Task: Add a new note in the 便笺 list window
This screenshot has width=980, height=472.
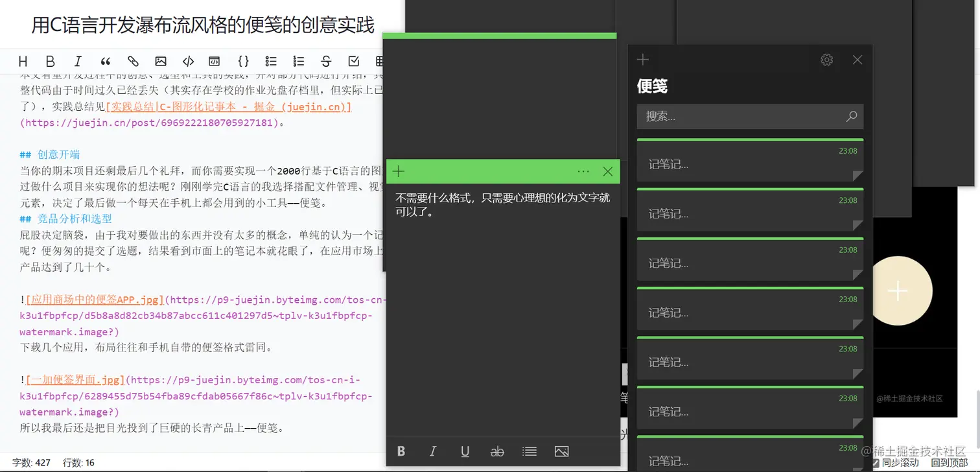Action: click(x=643, y=60)
